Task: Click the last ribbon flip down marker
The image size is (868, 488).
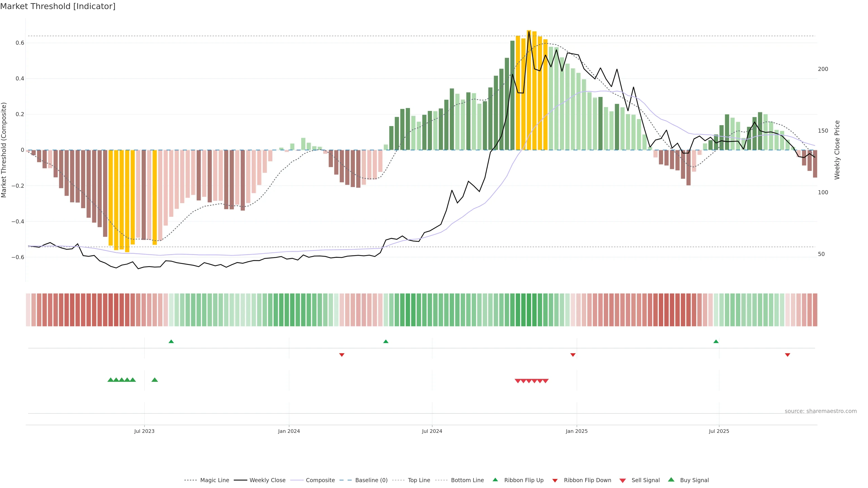Action: pyautogui.click(x=788, y=355)
